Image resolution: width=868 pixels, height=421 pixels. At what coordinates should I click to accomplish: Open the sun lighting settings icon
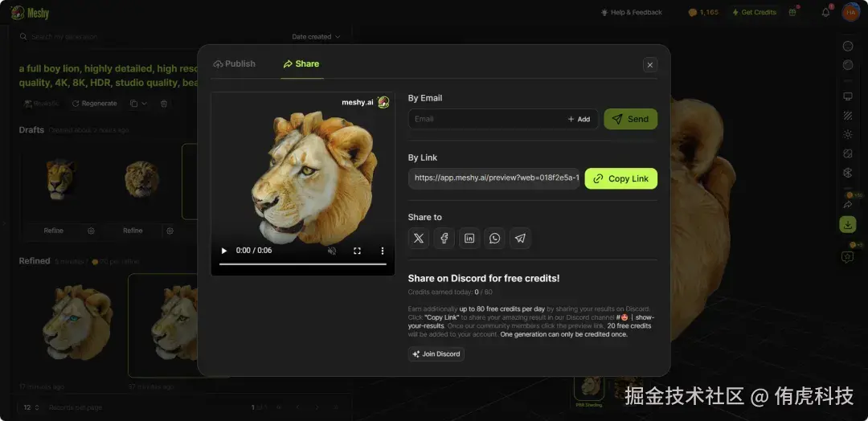pyautogui.click(x=848, y=134)
